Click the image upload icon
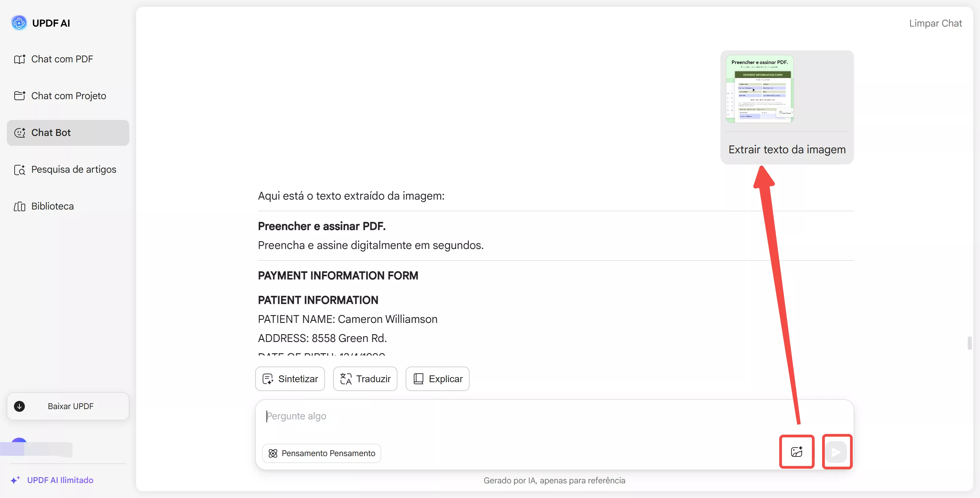 pyautogui.click(x=797, y=452)
